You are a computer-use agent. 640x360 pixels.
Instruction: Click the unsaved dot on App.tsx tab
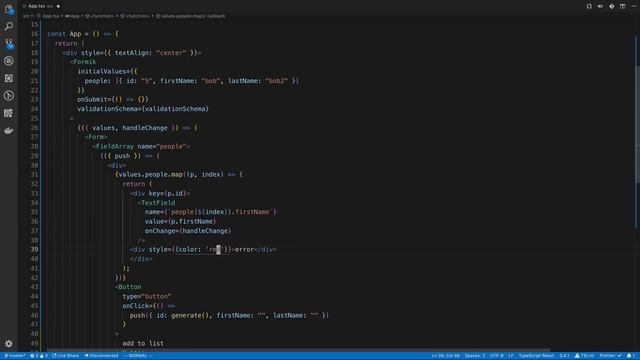coord(58,6)
